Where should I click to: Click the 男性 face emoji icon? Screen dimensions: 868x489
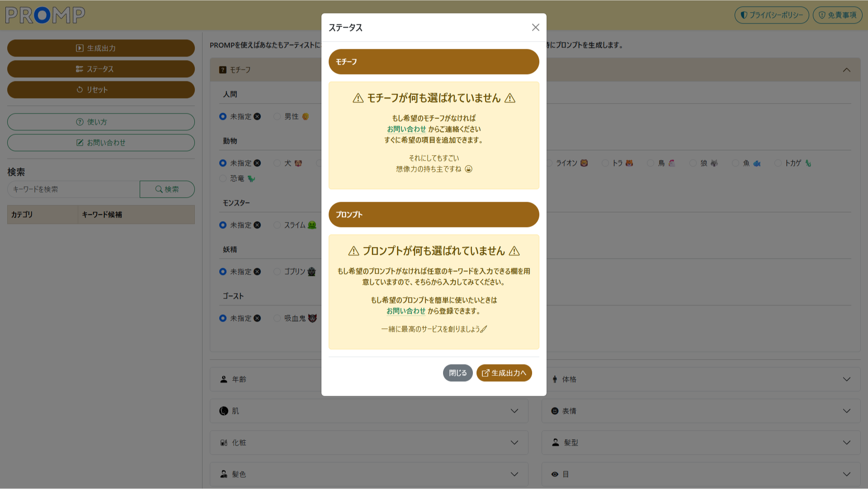(x=306, y=117)
